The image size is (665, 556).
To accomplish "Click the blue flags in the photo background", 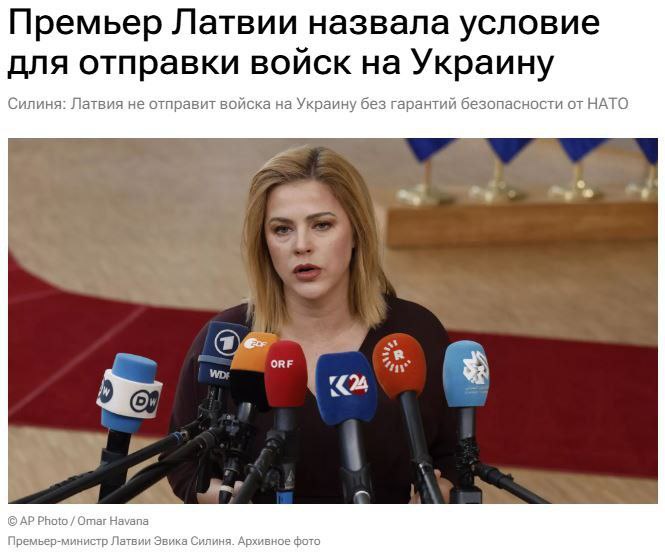I will click(x=530, y=149).
